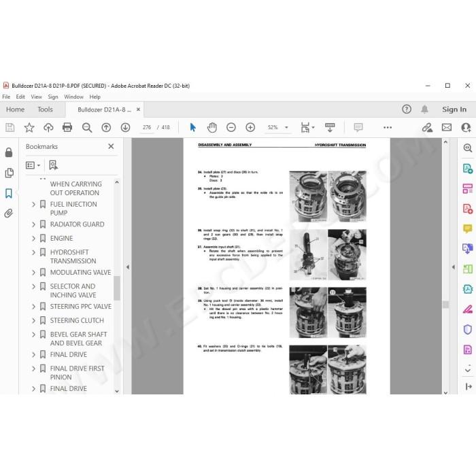Open Help question mark icon
The image size is (476, 476).
(x=407, y=109)
